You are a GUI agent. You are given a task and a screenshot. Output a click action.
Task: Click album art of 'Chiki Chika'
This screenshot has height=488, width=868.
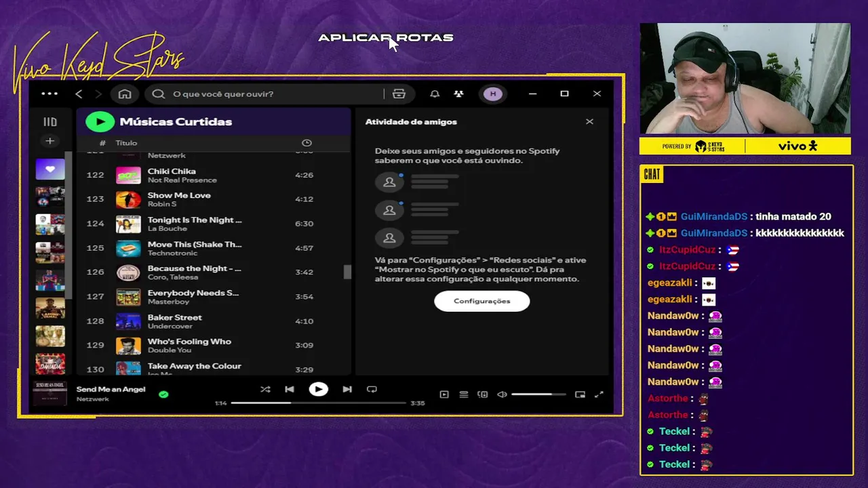pyautogui.click(x=128, y=176)
